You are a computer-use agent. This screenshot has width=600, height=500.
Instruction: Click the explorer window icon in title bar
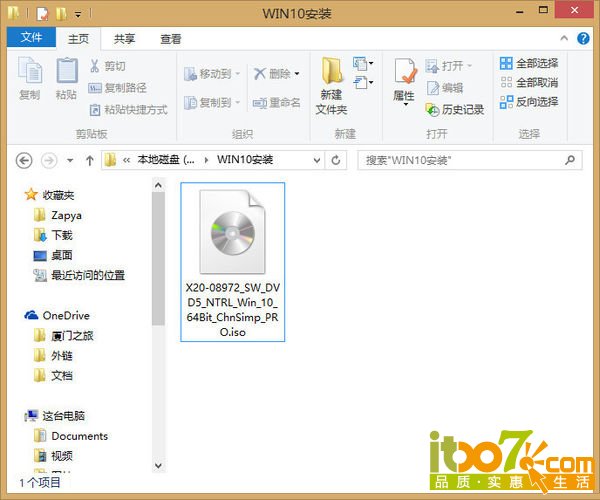[13, 13]
